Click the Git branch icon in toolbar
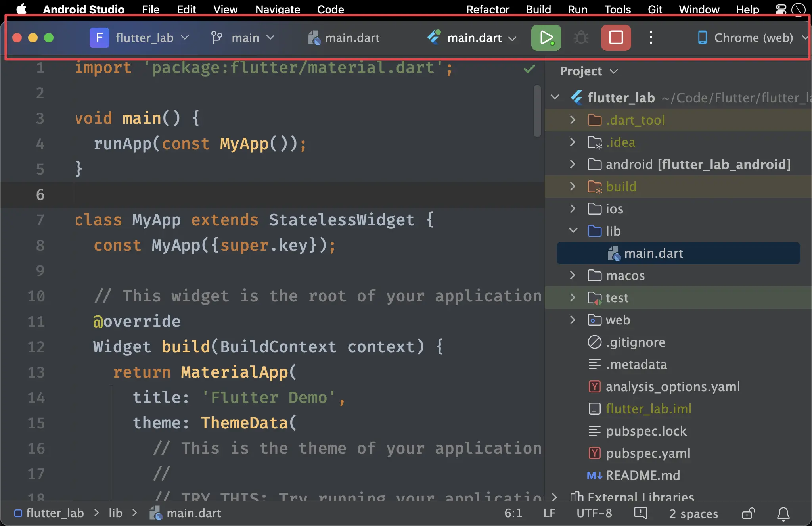The width and height of the screenshot is (812, 526). (216, 38)
